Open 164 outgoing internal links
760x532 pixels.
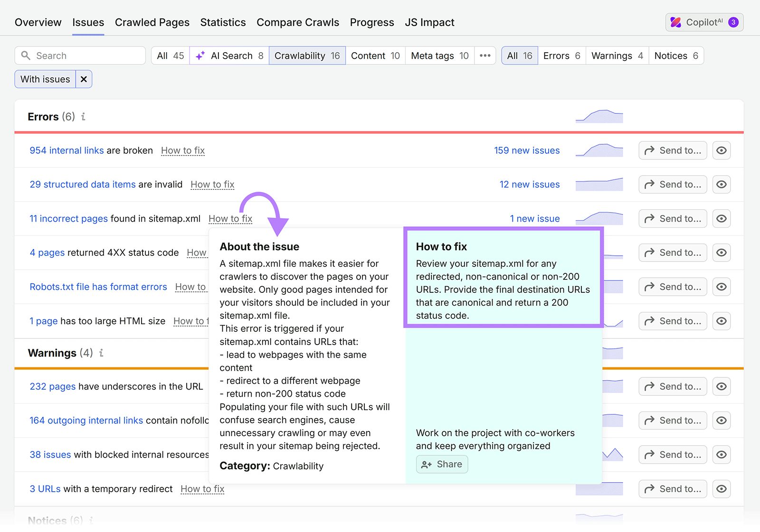[x=86, y=421]
